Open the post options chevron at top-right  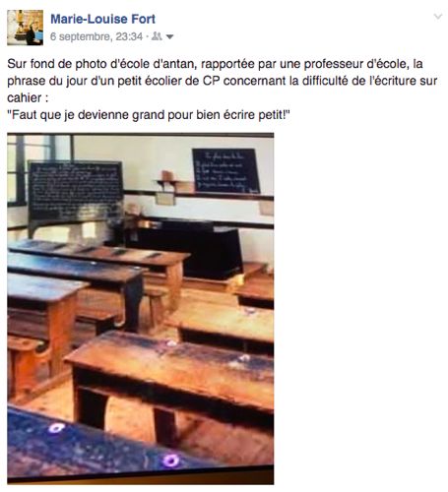coord(438,17)
